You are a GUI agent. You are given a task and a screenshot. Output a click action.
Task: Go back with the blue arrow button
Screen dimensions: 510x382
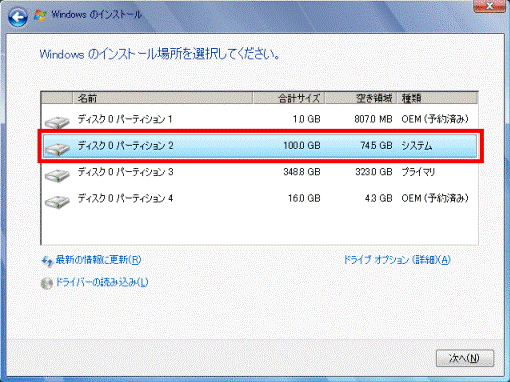coord(18,17)
